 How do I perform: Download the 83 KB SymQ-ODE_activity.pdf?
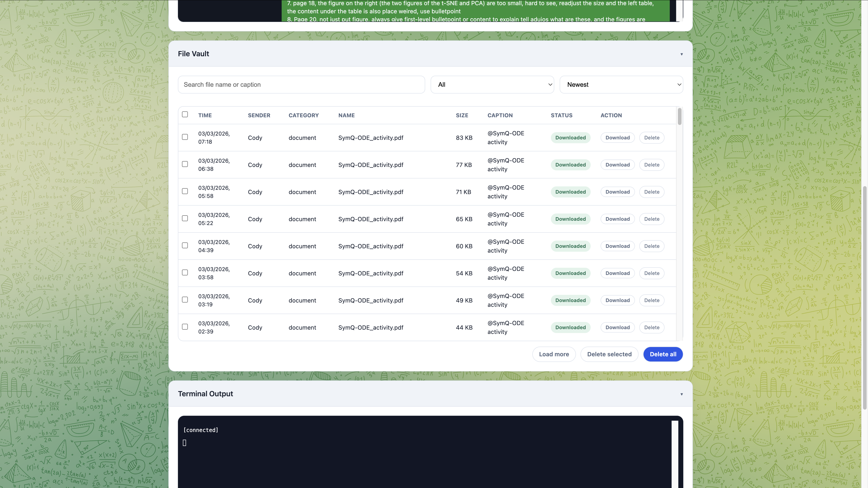pyautogui.click(x=617, y=137)
